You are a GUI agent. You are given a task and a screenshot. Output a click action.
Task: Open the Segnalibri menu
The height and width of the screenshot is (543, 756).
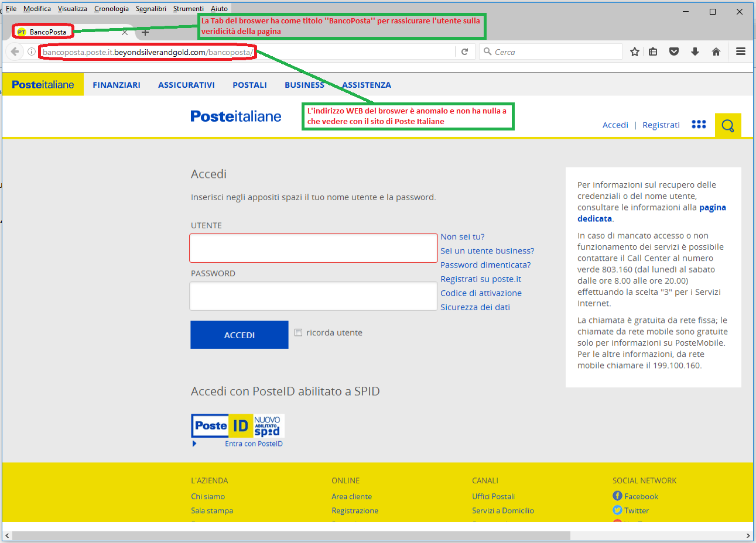click(x=151, y=8)
